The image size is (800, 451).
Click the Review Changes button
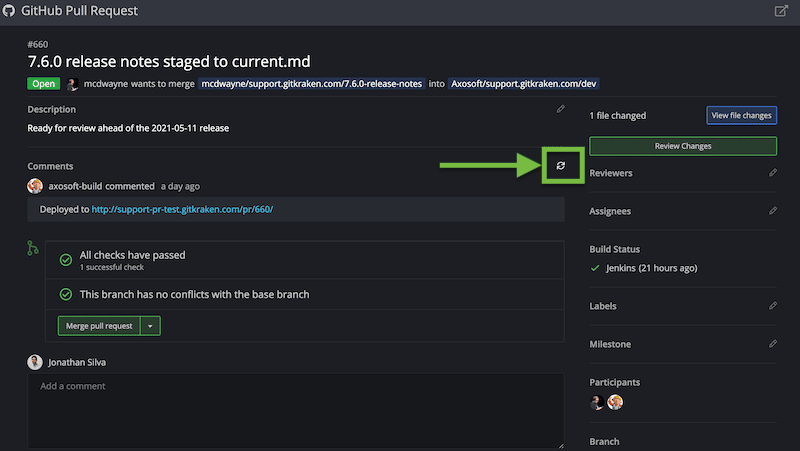coord(683,146)
